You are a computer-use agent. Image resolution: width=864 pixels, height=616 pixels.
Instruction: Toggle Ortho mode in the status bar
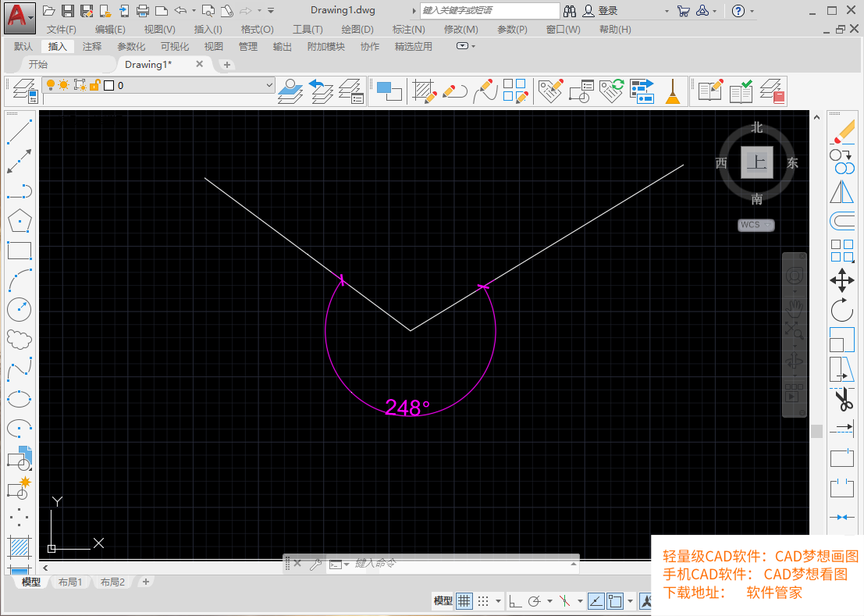pyautogui.click(x=516, y=601)
